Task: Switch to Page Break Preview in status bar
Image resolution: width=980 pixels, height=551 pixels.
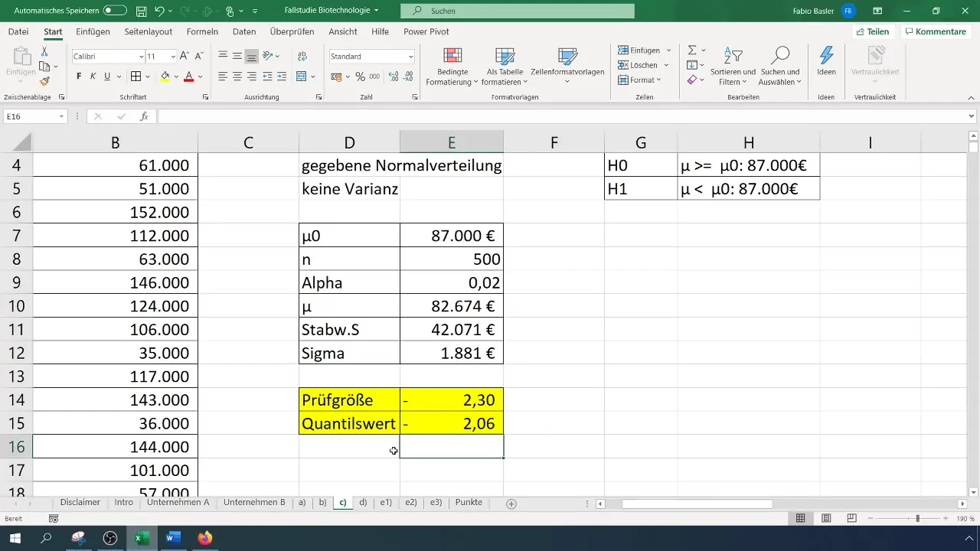Action: tap(851, 518)
